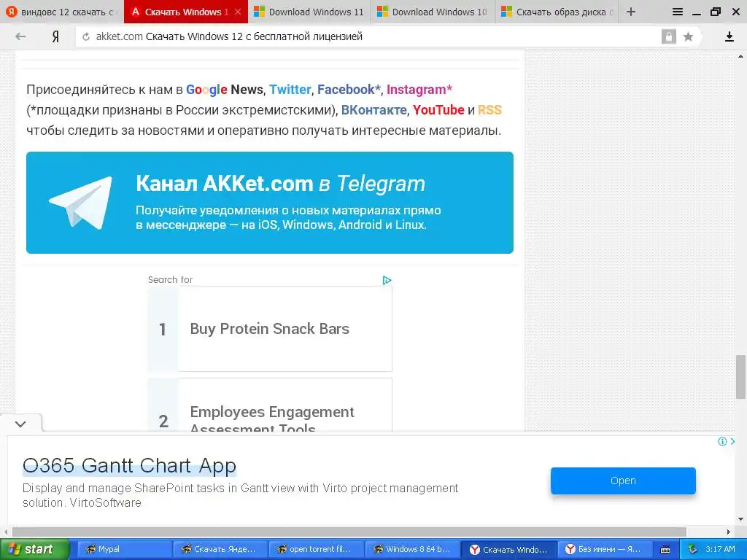The width and height of the screenshot is (747, 560).
Task: Click the 'O365 Gantt Chart App' ad title
Action: (x=129, y=465)
